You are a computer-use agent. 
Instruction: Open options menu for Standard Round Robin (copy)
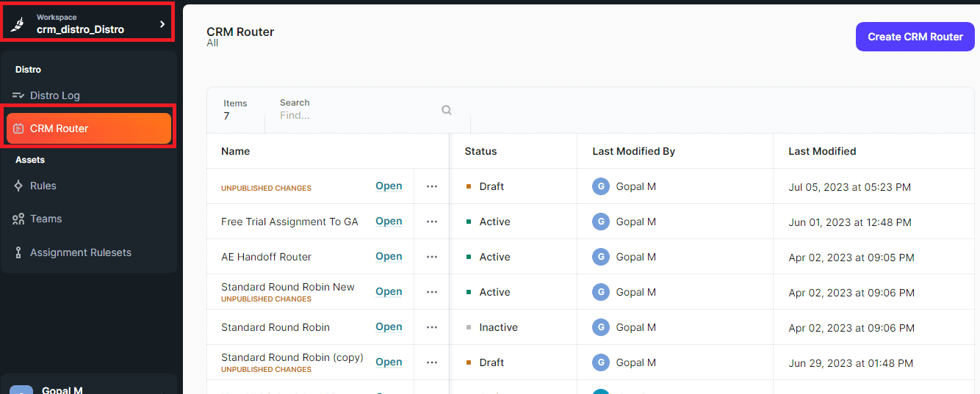(432, 362)
